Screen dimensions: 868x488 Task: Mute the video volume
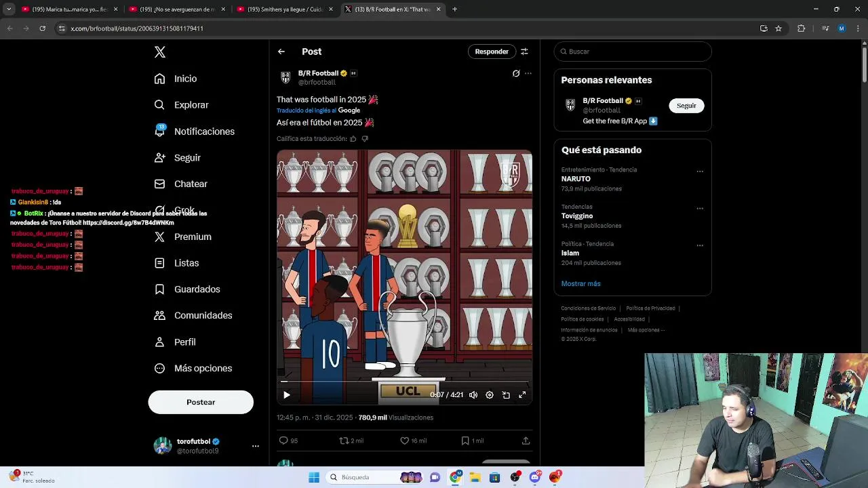[x=473, y=395]
